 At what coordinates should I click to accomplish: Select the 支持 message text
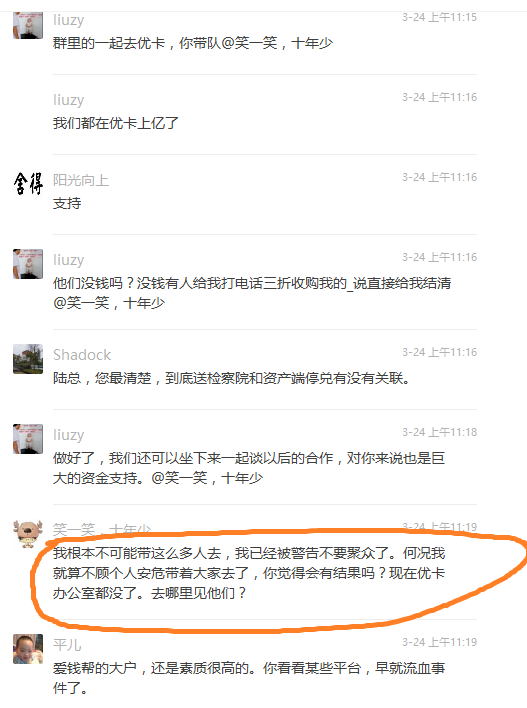67,203
